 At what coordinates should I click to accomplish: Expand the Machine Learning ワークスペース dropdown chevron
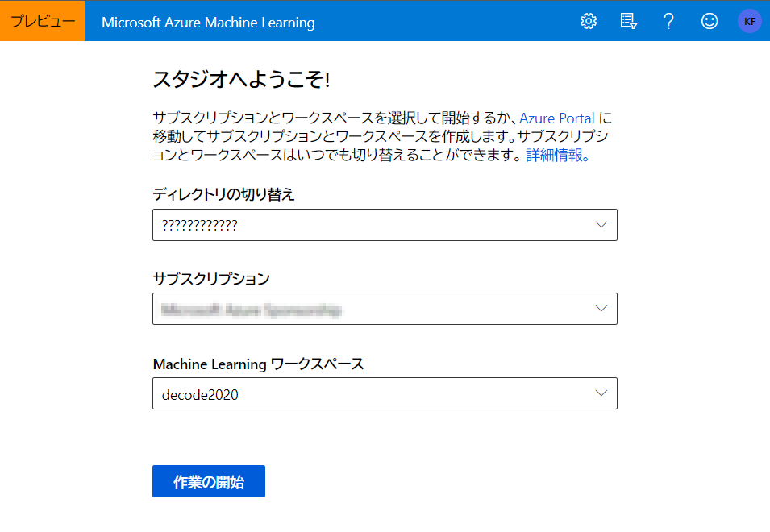coord(601,393)
